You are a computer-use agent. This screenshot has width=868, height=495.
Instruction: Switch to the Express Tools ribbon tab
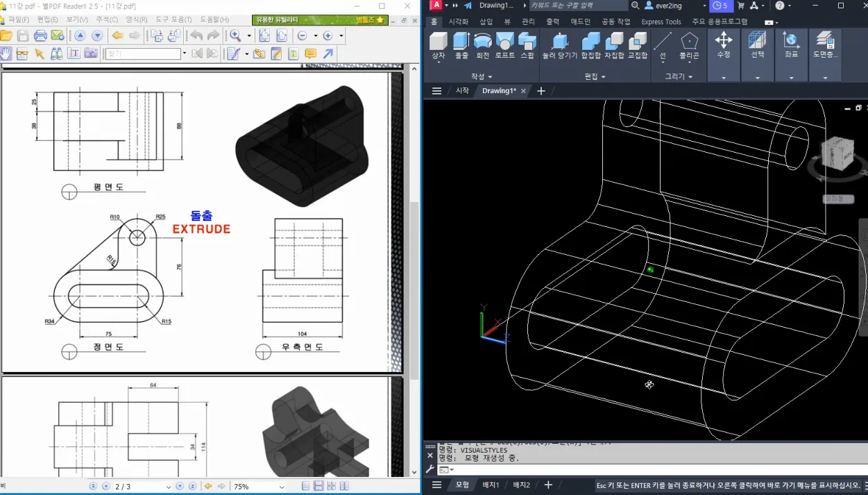(661, 22)
